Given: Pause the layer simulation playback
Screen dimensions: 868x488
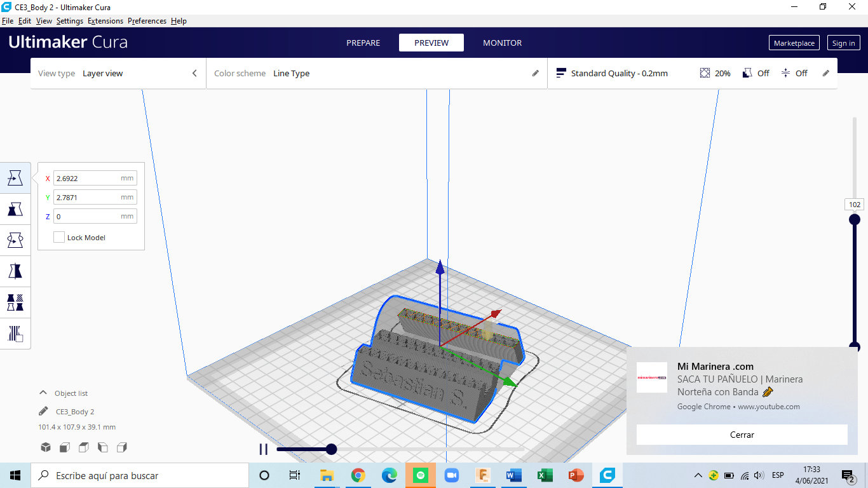Looking at the screenshot, I should tap(263, 449).
